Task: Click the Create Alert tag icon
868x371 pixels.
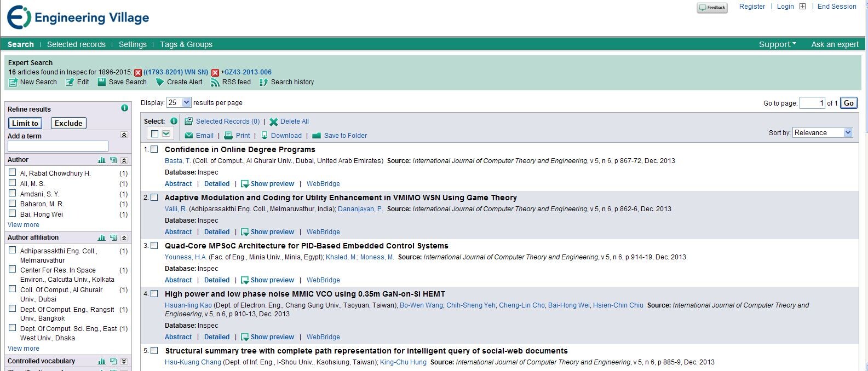Action: pos(159,82)
